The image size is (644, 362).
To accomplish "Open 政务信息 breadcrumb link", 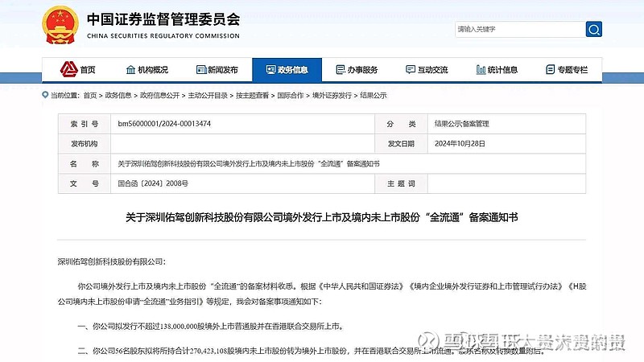I will tap(118, 95).
